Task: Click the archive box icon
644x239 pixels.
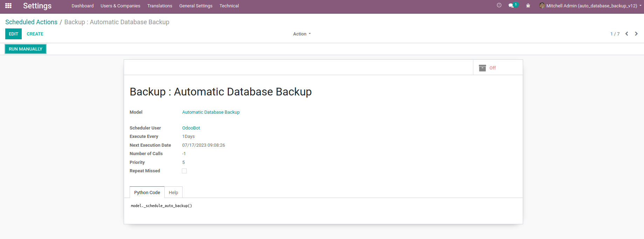Action: pyautogui.click(x=482, y=68)
